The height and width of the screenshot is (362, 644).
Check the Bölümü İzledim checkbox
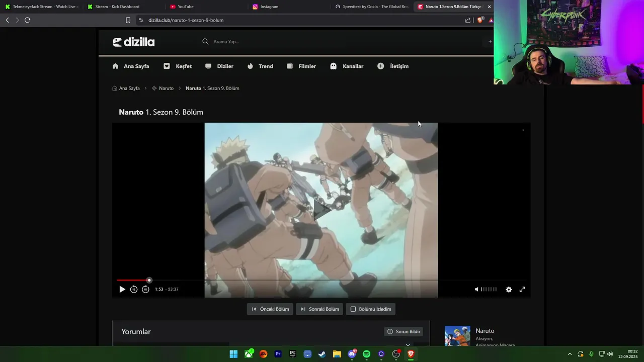(x=353, y=309)
